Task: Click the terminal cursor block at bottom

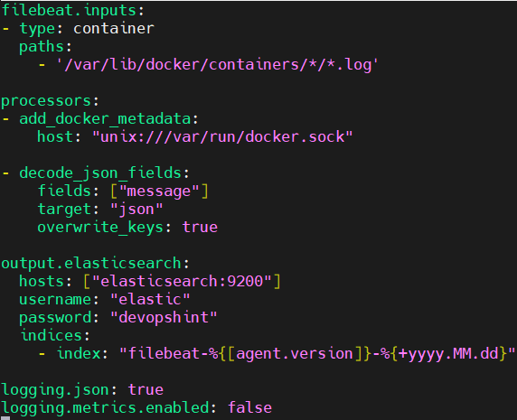Action: point(5,418)
